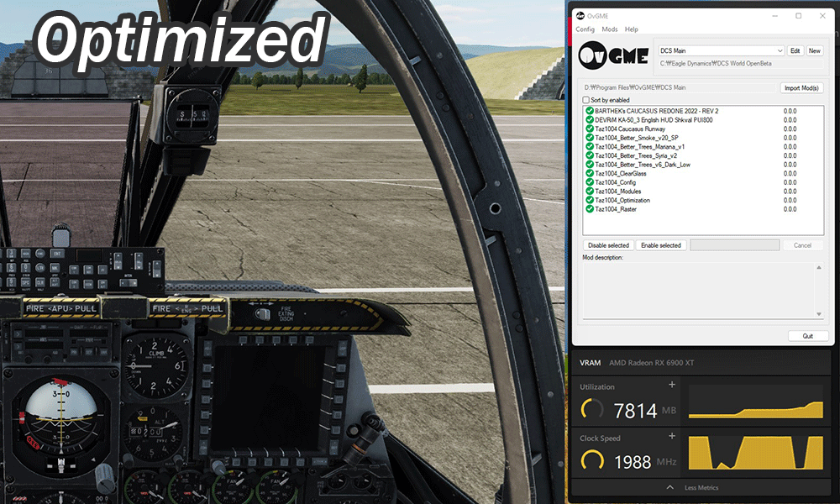Click the Edit profile button
Screen dimensions: 840x504
tap(795, 51)
